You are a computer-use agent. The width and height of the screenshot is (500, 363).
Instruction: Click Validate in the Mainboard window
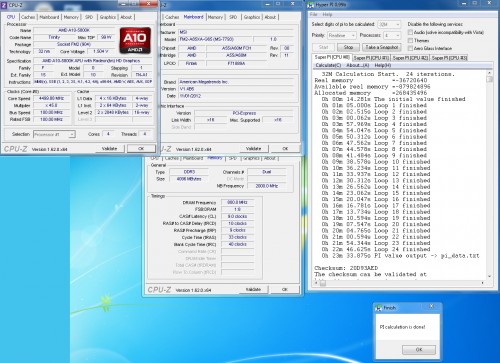[253, 149]
